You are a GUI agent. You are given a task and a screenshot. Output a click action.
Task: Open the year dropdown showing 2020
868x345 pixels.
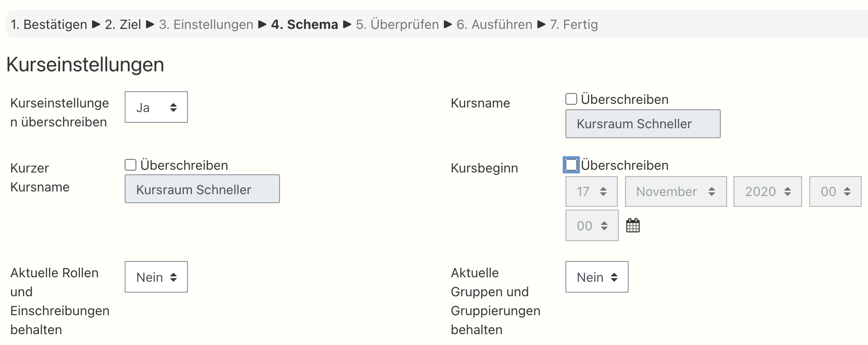pyautogui.click(x=767, y=192)
